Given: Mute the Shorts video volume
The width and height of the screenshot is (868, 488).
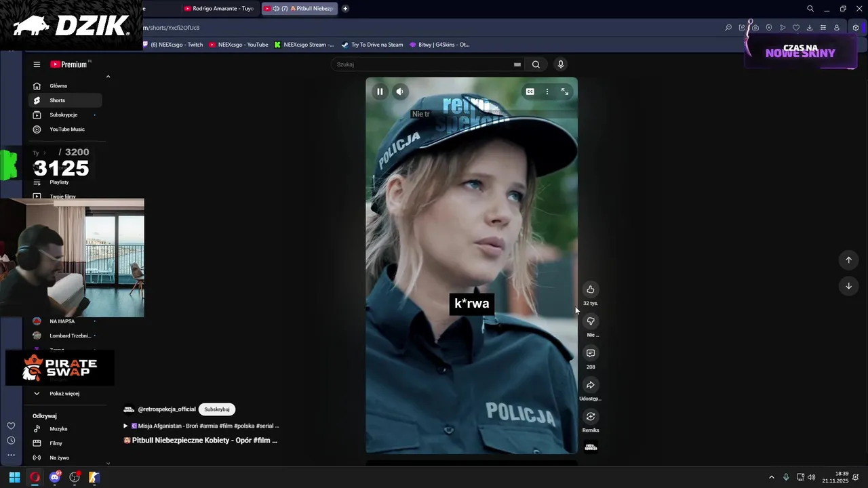Looking at the screenshot, I should [x=400, y=91].
